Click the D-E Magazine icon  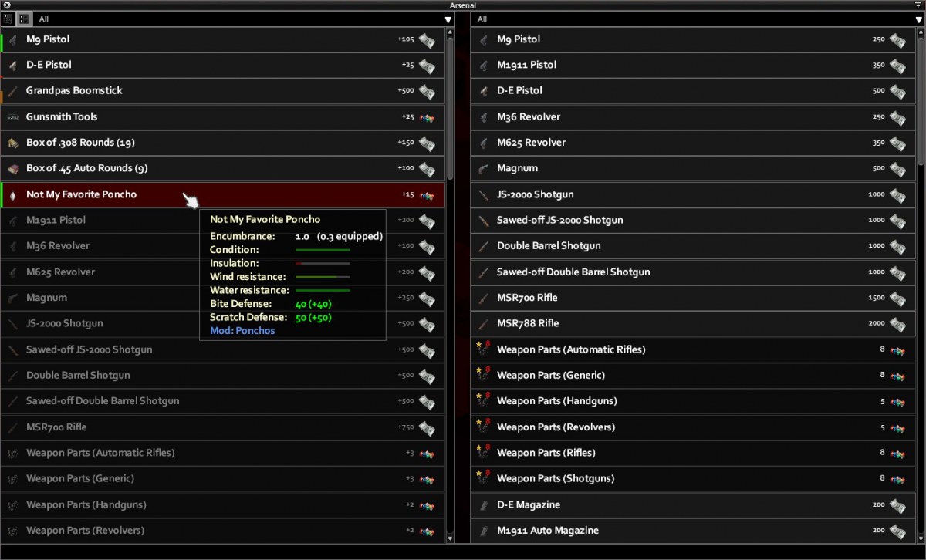484,504
